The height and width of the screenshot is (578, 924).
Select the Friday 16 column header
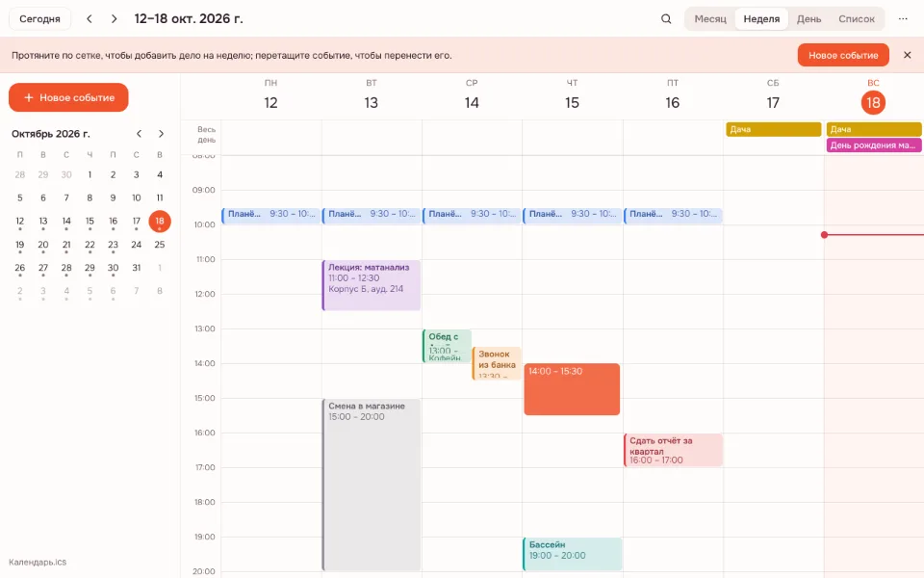pyautogui.click(x=673, y=95)
